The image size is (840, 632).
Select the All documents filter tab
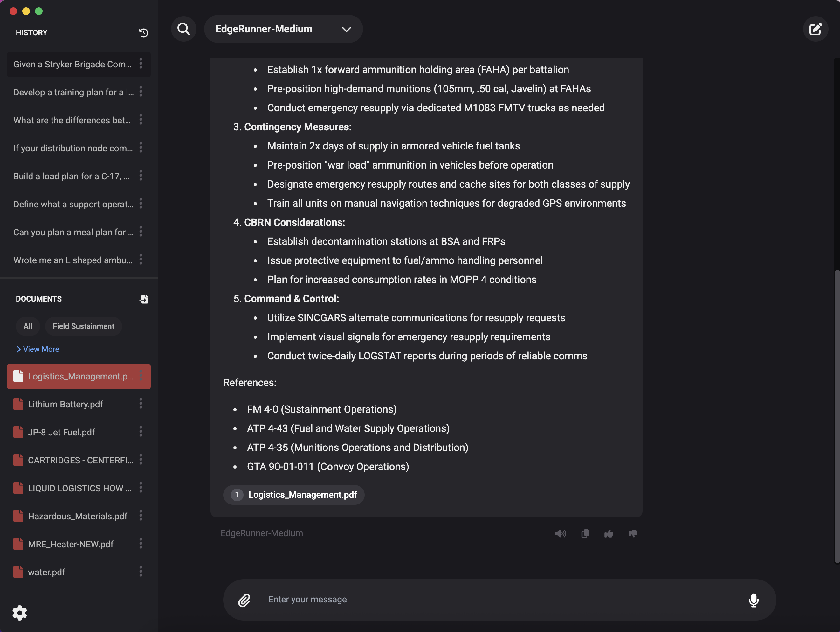point(28,326)
